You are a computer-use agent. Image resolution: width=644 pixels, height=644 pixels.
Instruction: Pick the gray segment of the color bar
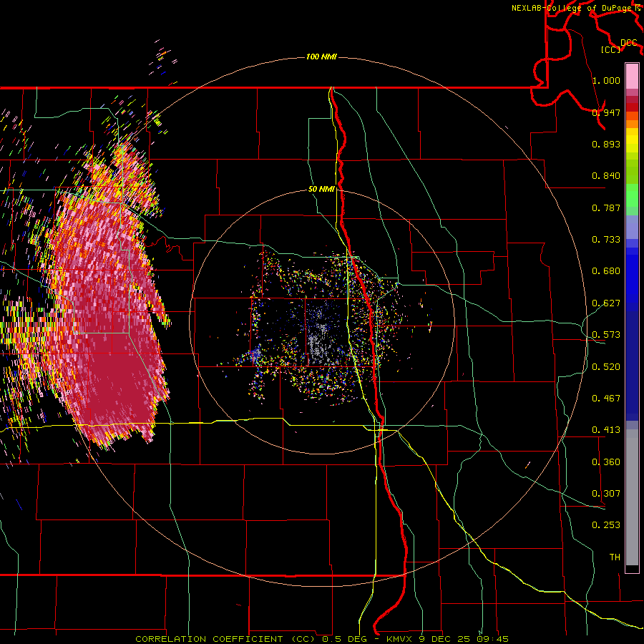coord(632,497)
